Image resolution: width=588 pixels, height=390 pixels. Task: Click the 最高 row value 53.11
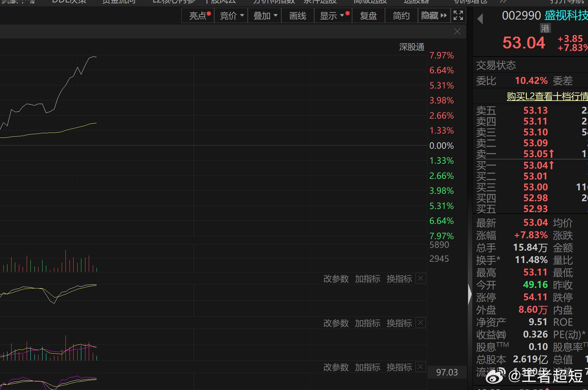(535, 272)
